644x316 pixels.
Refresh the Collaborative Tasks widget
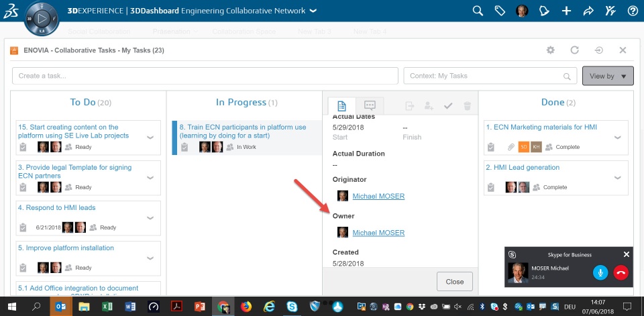(575, 50)
